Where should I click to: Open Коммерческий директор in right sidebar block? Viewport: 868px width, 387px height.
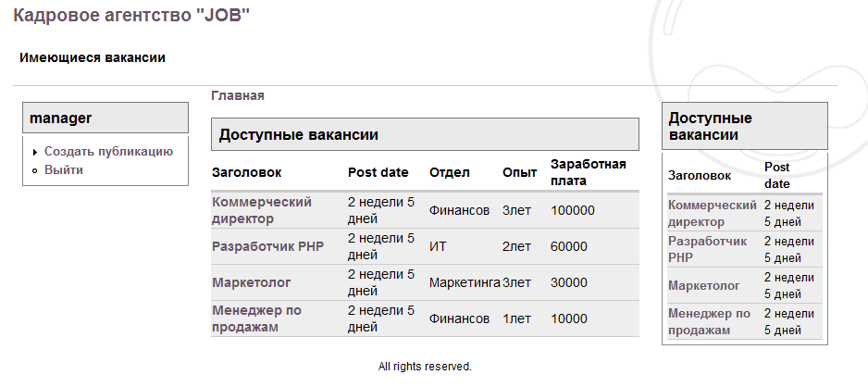[x=713, y=214]
